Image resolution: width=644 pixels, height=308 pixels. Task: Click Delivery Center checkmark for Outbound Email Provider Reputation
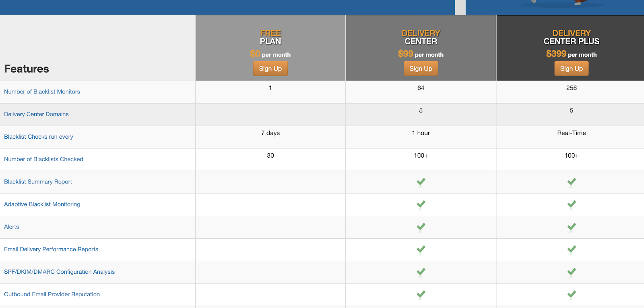tap(421, 295)
